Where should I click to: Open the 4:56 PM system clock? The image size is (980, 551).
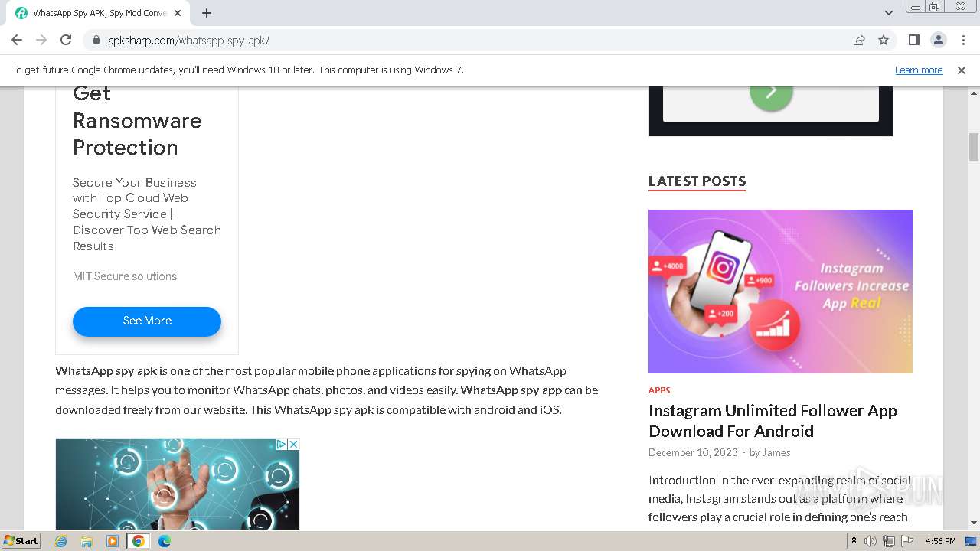click(x=941, y=541)
